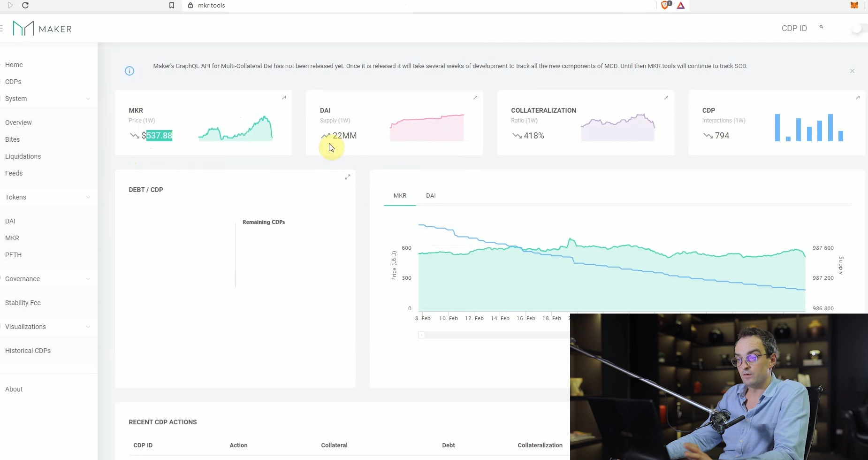868x460 pixels.
Task: Click the Debt / CDP panel title
Action: click(146, 190)
